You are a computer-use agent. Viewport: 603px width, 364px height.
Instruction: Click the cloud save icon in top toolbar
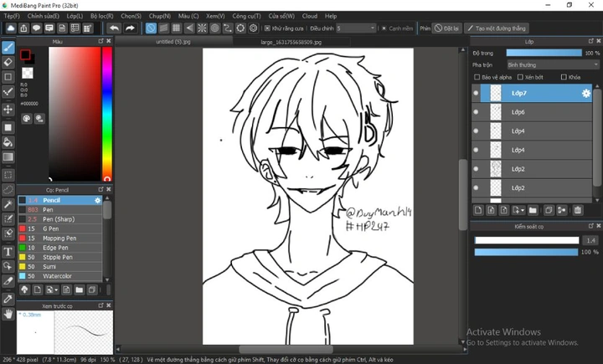11,28
